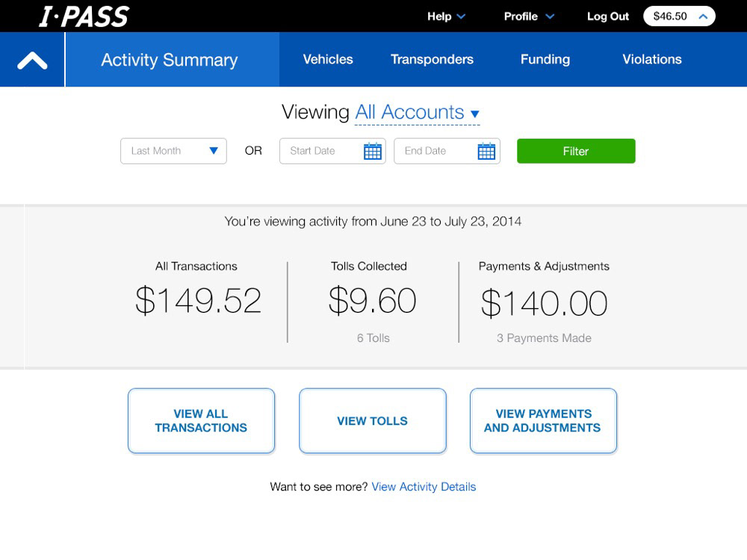This screenshot has width=747, height=560.
Task: Collapse the $46.50 balance pill
Action: 679,16
